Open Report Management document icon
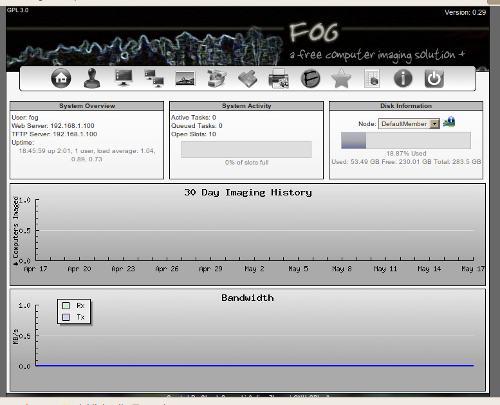This screenshot has width=500, height=405. pos(372,78)
